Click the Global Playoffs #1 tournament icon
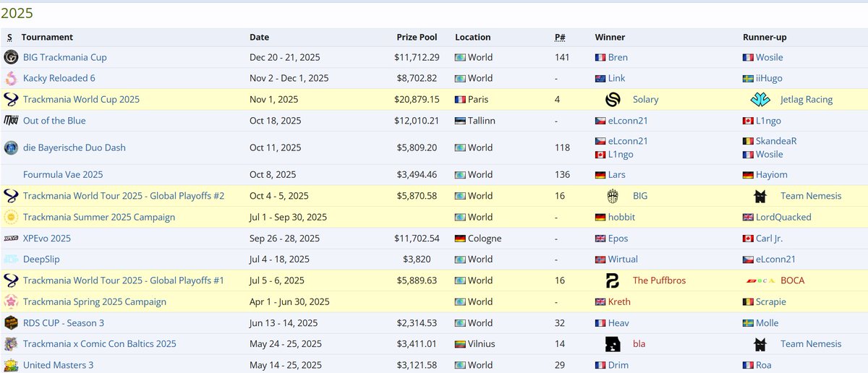This screenshot has width=868, height=373. (x=11, y=280)
